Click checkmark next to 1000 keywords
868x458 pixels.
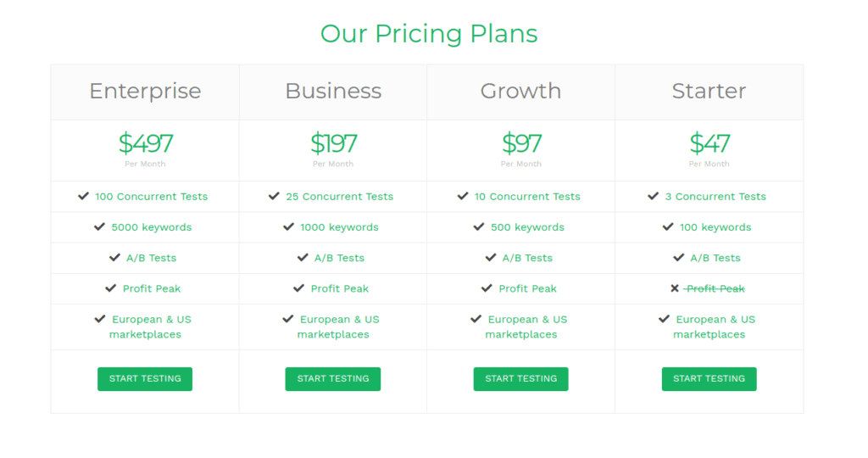(288, 227)
